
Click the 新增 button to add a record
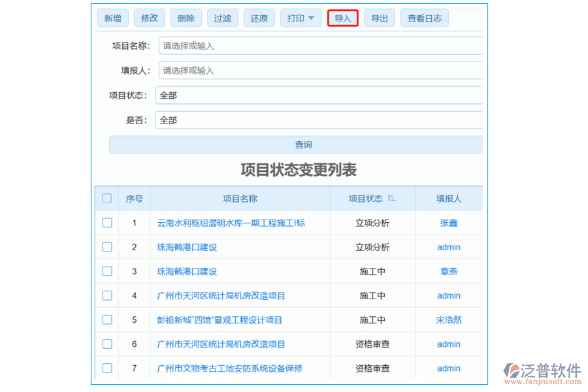[x=112, y=18]
